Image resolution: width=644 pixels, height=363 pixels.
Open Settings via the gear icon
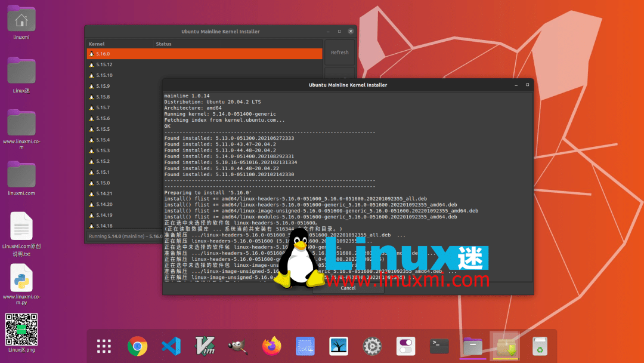372,346
